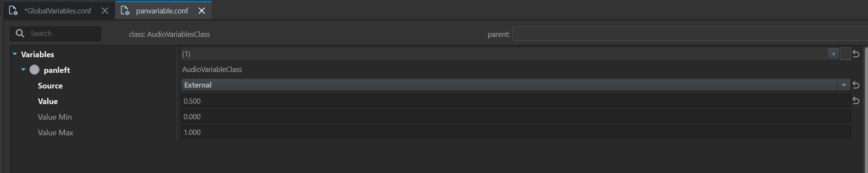Viewport: 868px width, 173px height.
Task: Switch to the GlobalVariables.conf tab
Action: click(58, 11)
